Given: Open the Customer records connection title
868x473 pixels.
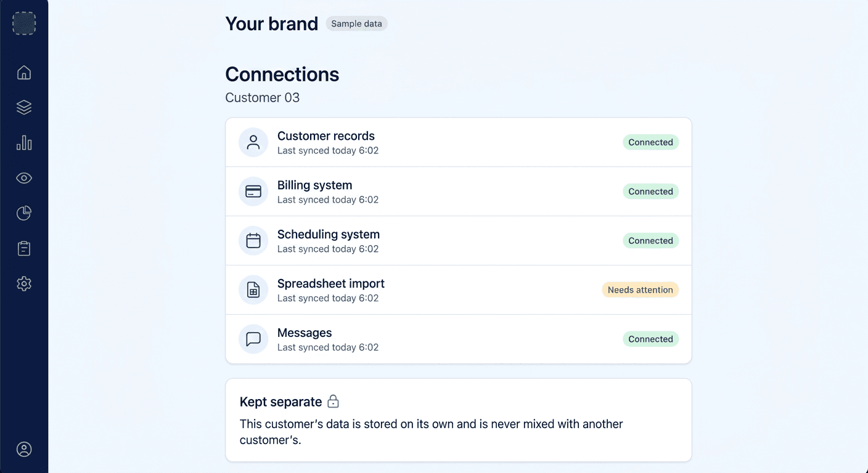Looking at the screenshot, I should [326, 136].
